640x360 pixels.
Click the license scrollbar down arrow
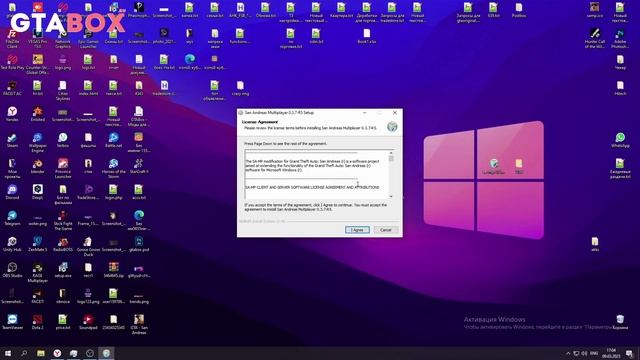(391, 196)
